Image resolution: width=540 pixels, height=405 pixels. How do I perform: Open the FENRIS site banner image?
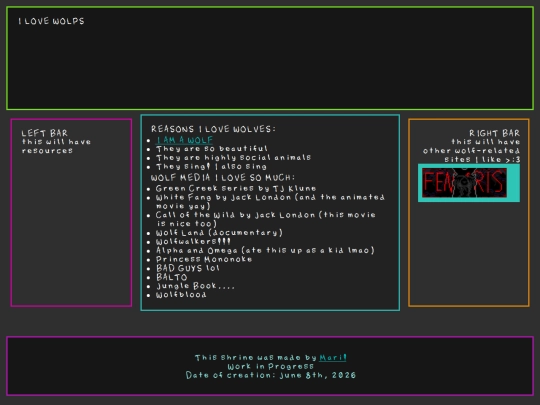tap(464, 183)
